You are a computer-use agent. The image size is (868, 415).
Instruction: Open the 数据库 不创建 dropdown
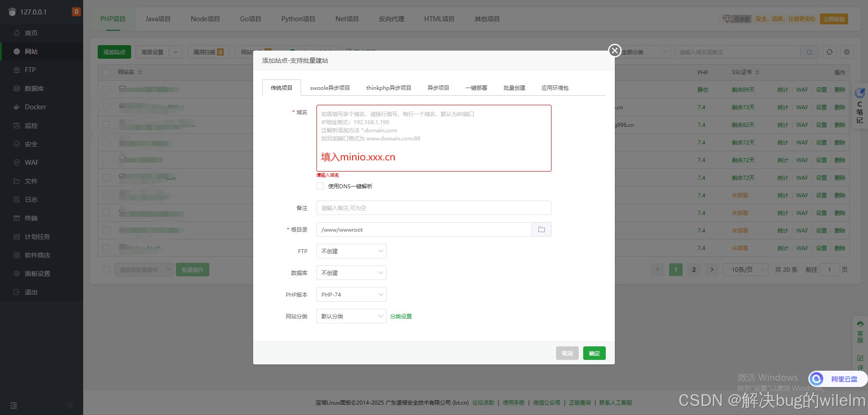click(x=351, y=273)
